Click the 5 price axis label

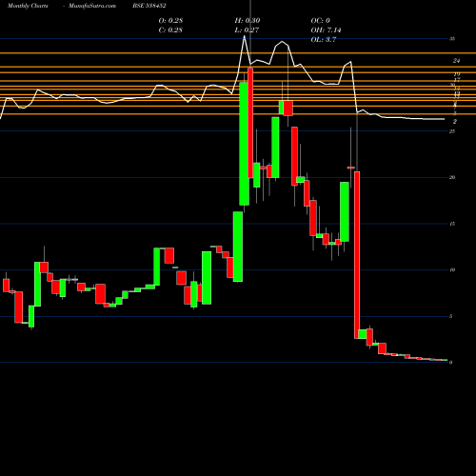451,316
